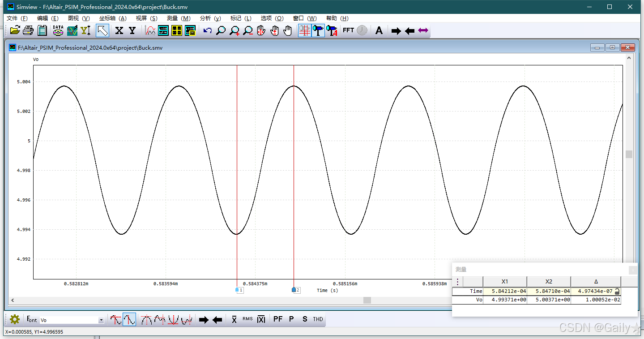The height and width of the screenshot is (339, 644).
Task: Click the Y-axis range icon with arrows
Action: coord(85,30)
